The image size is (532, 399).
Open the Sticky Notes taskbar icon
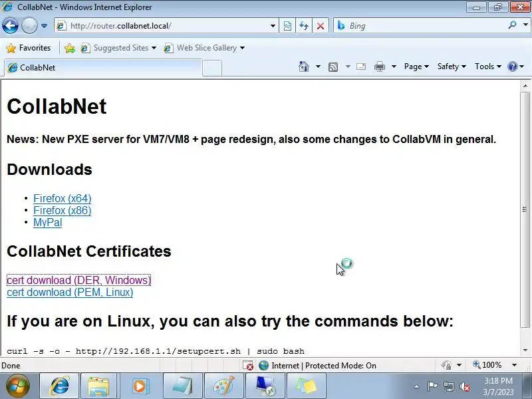307,386
